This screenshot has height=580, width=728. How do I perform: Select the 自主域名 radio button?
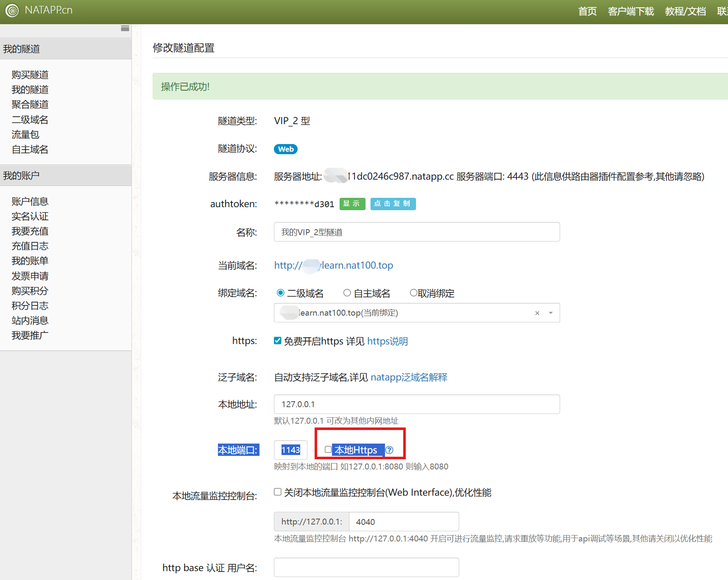[347, 293]
